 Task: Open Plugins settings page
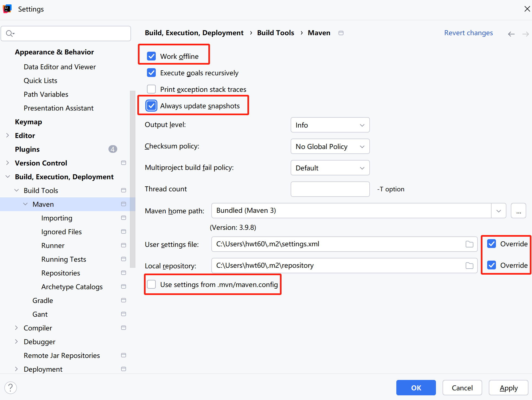click(x=27, y=149)
